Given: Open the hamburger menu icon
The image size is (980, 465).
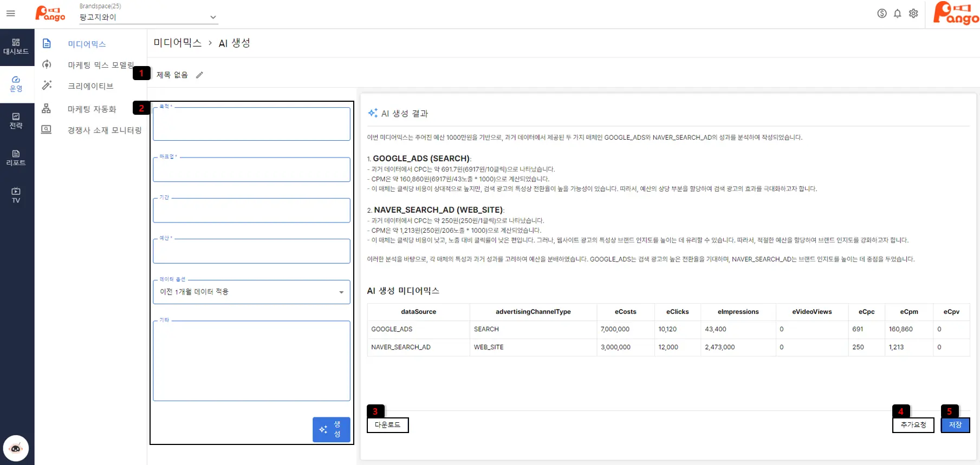Looking at the screenshot, I should click(11, 14).
